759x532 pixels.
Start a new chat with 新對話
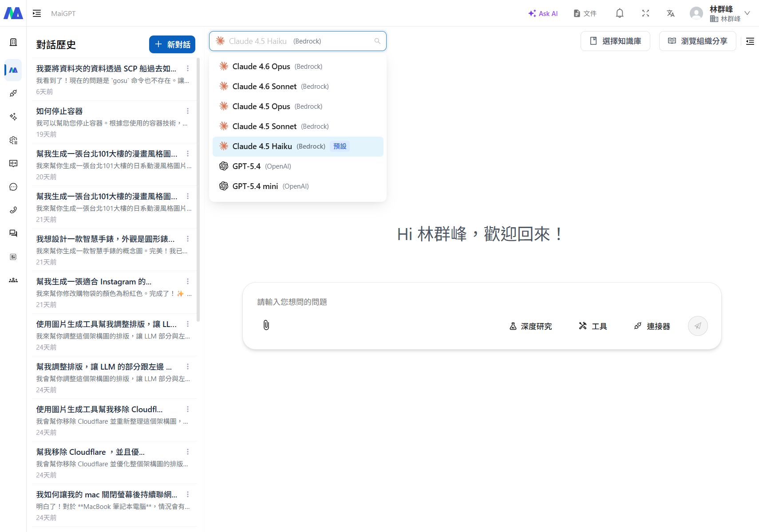(172, 44)
